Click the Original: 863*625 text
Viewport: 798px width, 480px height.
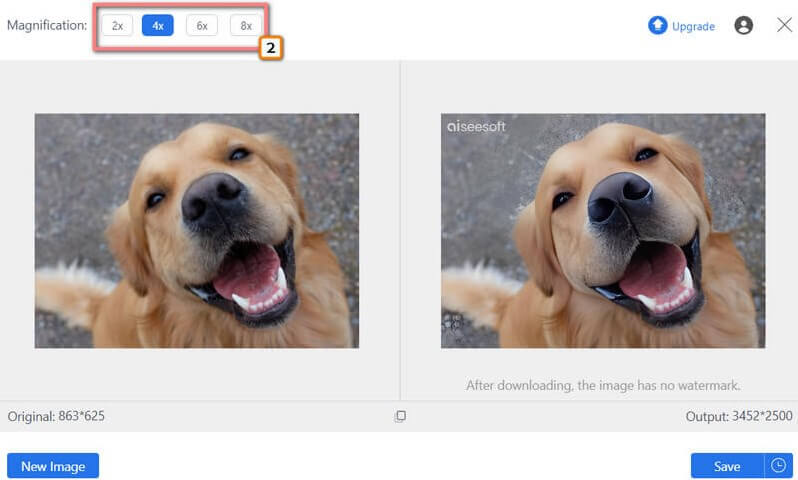[56, 416]
